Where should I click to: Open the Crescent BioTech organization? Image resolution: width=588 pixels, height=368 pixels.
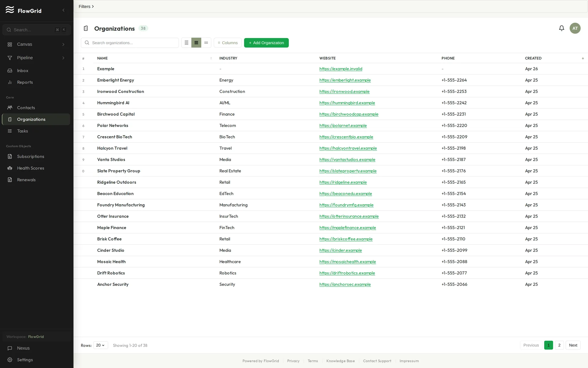coord(115,137)
